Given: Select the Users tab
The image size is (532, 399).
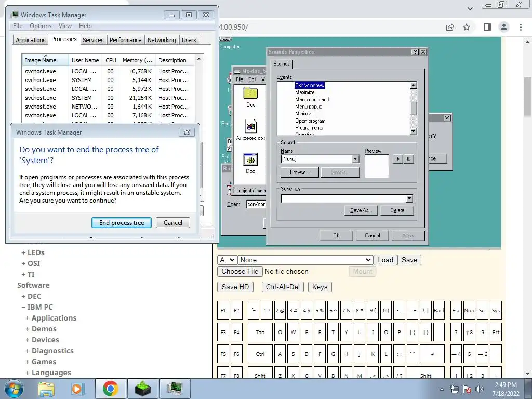Looking at the screenshot, I should tap(189, 40).
